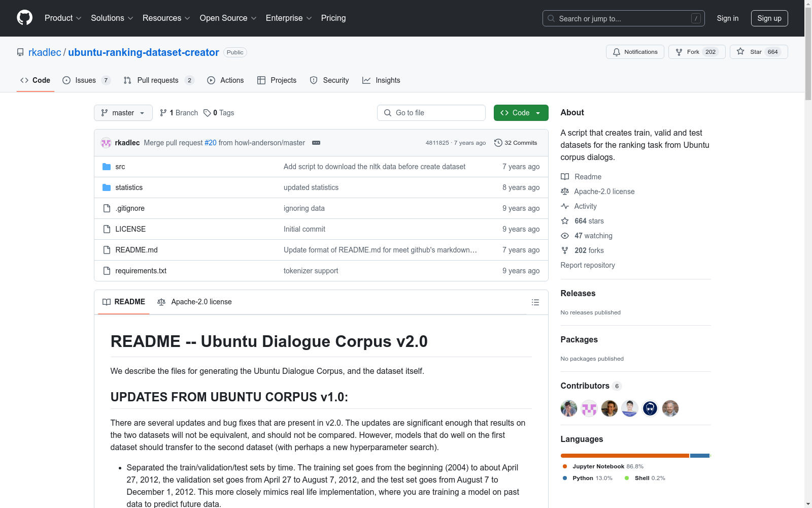Click the Python blue language bar segment

tap(700, 456)
